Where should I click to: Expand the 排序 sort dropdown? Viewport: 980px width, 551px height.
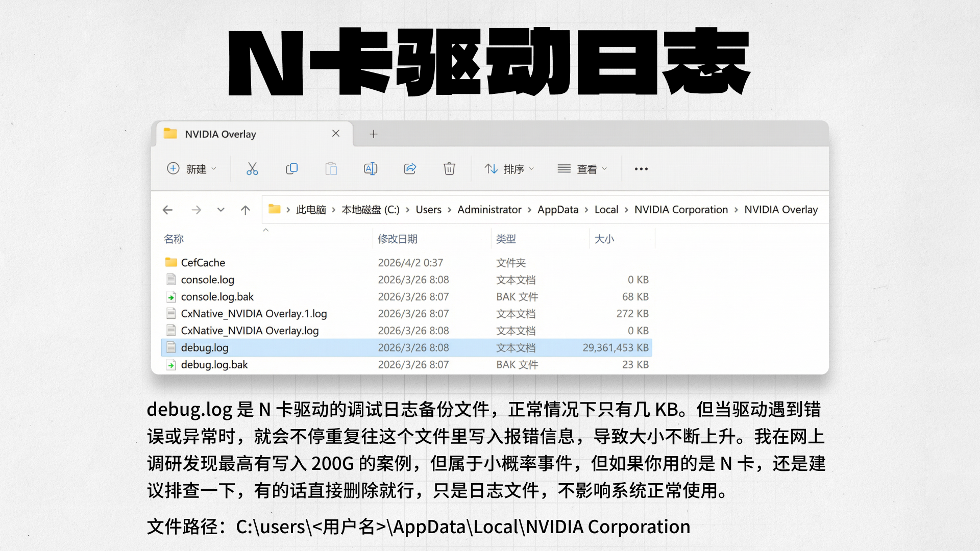click(509, 169)
